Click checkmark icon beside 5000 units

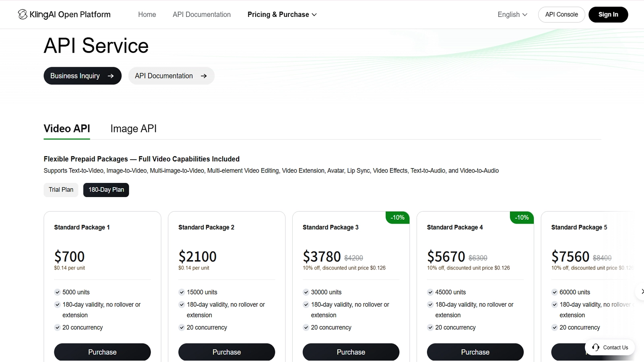pyautogui.click(x=57, y=292)
